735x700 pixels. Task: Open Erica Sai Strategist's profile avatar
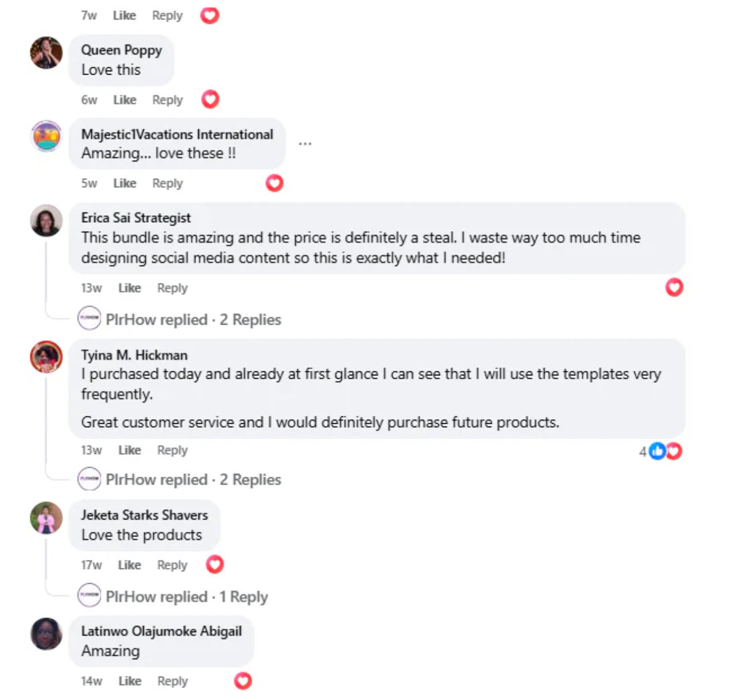pyautogui.click(x=46, y=220)
